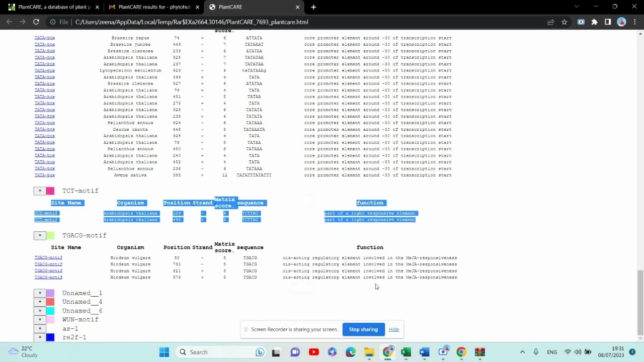Viewport: 644px width, 362px height.
Task: Expand the as-1 motif group
Action: tap(40, 328)
